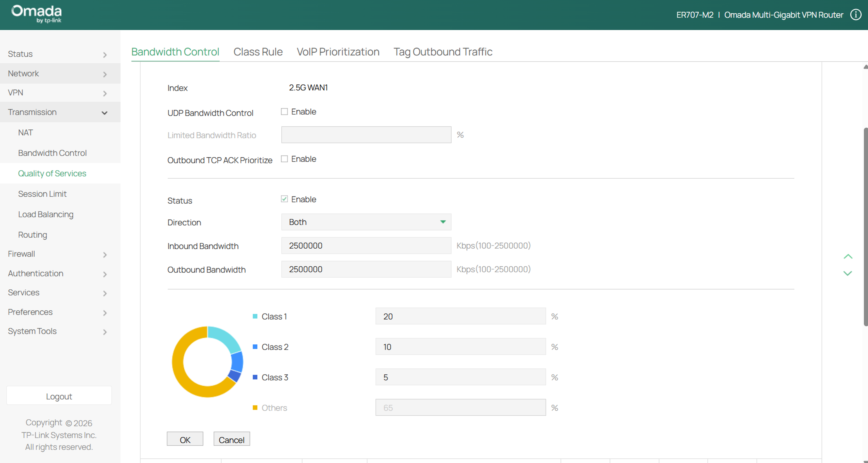Switch to the Class Rule tab
The height and width of the screenshot is (463, 868).
[x=258, y=52]
